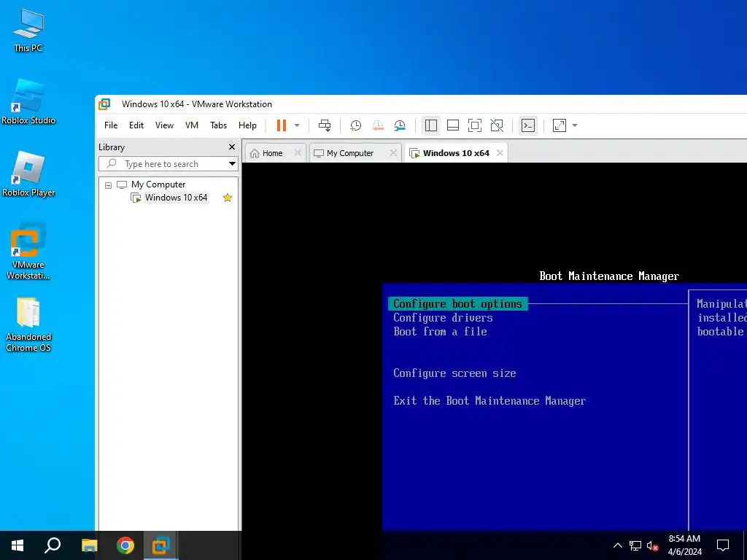The image size is (747, 560).
Task: Open the VM menu
Action: coord(192,125)
